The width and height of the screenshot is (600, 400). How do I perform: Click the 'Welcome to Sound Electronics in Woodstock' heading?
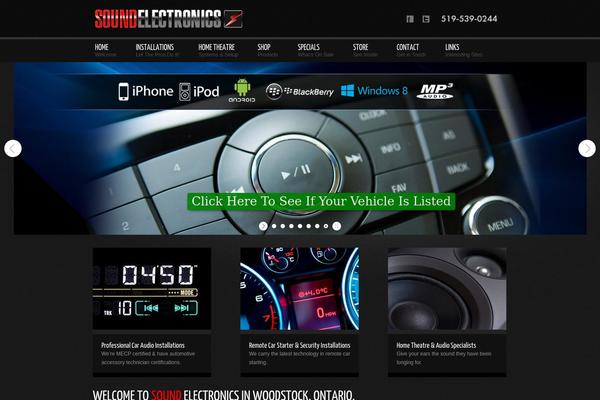(x=224, y=395)
